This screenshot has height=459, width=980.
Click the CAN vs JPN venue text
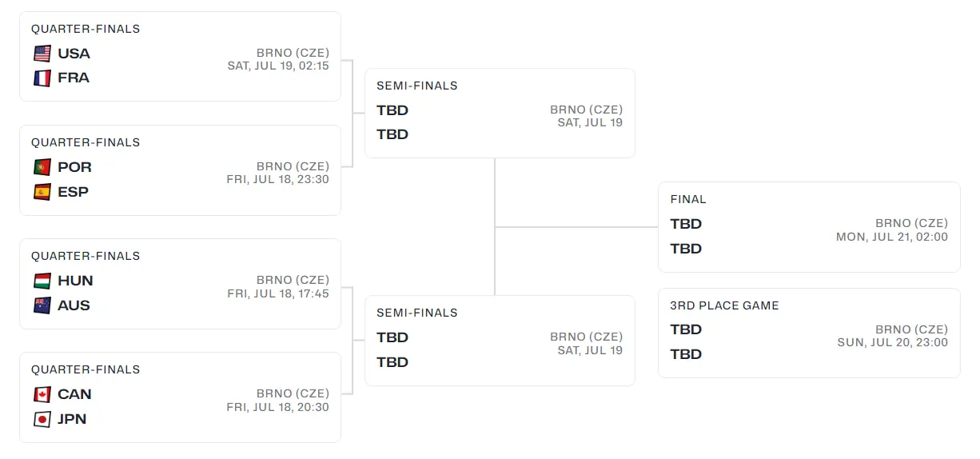coord(293,393)
